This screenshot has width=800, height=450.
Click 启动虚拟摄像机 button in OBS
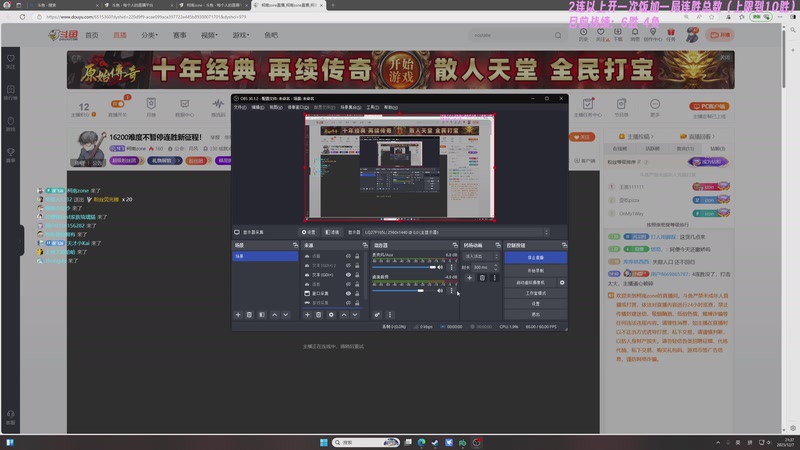(x=531, y=282)
